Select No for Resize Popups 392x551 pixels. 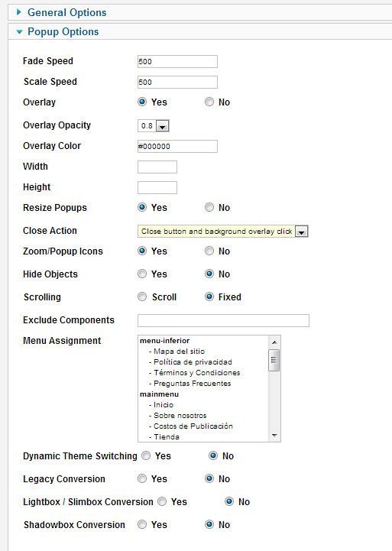click(x=209, y=207)
